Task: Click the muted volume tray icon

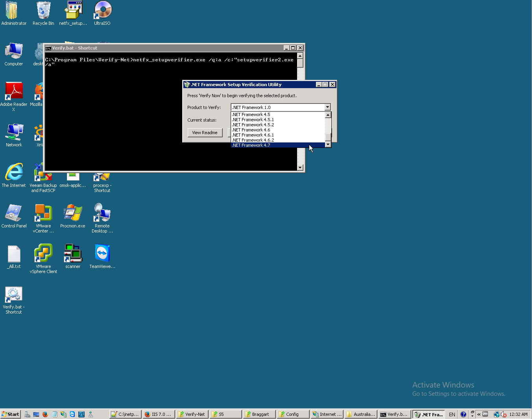Action: pyautogui.click(x=504, y=414)
